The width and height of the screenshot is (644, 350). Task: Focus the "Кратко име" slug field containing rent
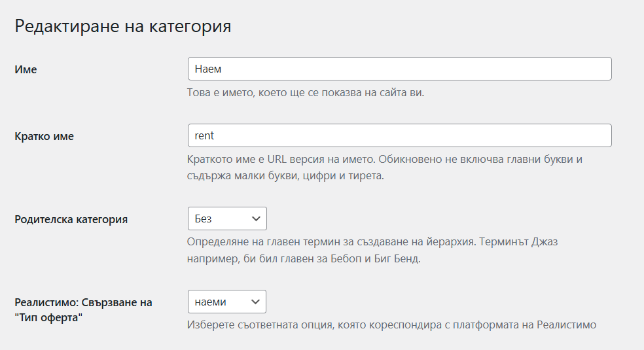coord(399,135)
